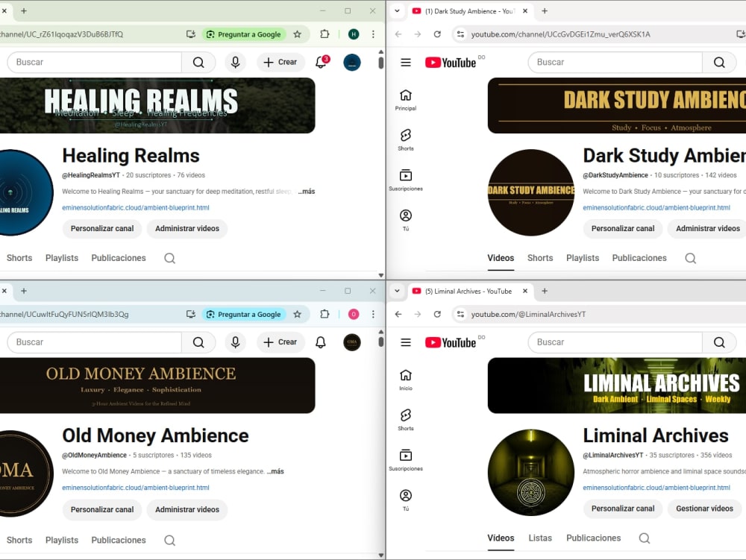Image resolution: width=746 pixels, height=560 pixels.
Task: Open tab search dropdown in Dark Study Ambience window
Action: coord(398,11)
